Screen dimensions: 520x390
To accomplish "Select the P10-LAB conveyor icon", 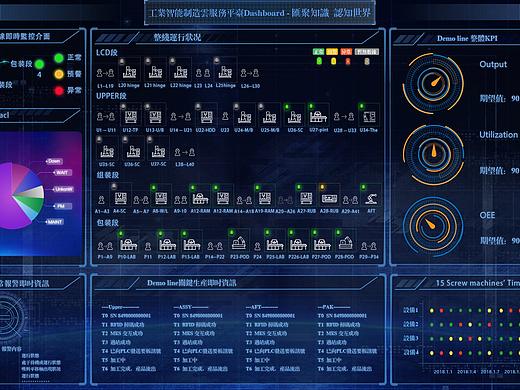I will [128, 245].
